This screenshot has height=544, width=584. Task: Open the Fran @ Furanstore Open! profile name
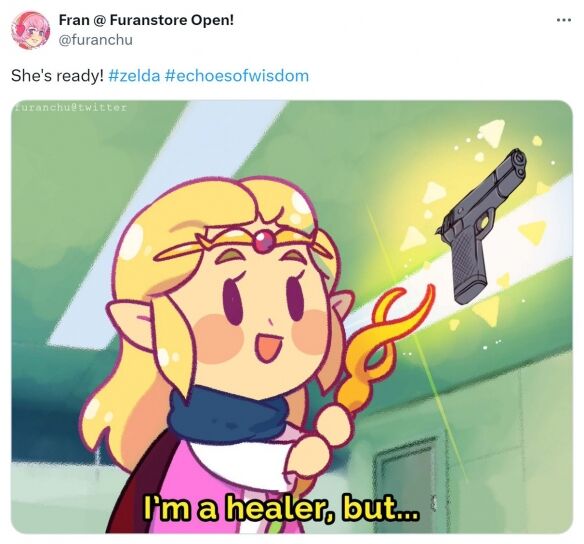146,20
